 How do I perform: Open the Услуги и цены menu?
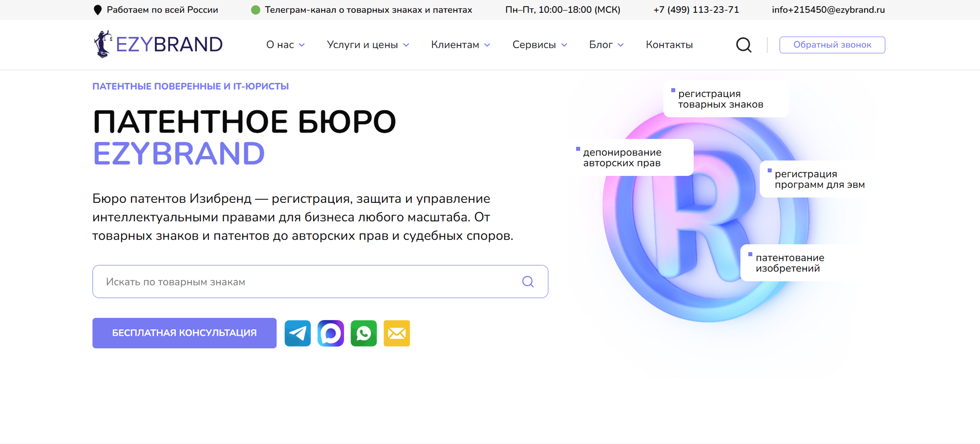click(x=362, y=45)
